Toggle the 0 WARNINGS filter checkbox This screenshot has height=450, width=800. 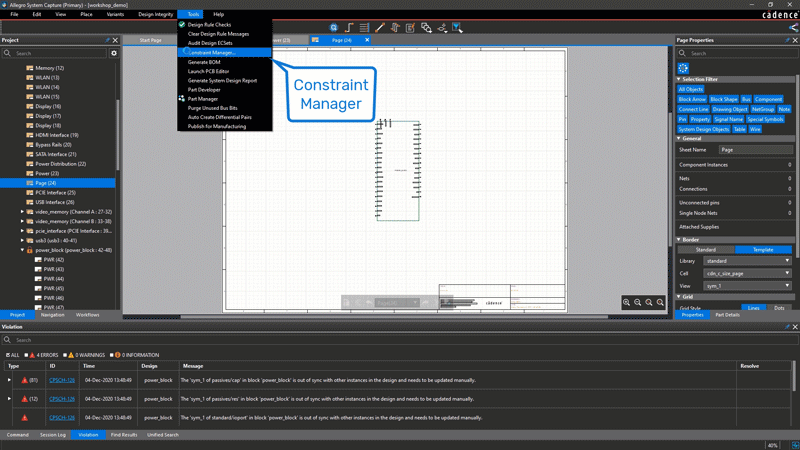coord(65,355)
